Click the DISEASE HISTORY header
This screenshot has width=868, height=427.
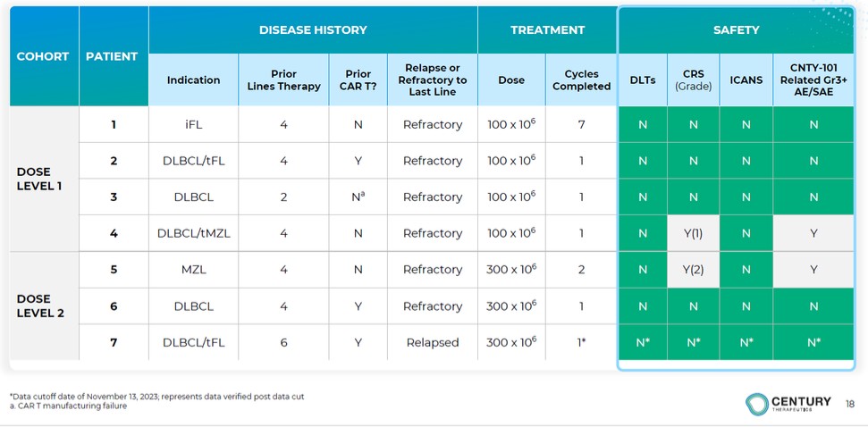click(313, 29)
